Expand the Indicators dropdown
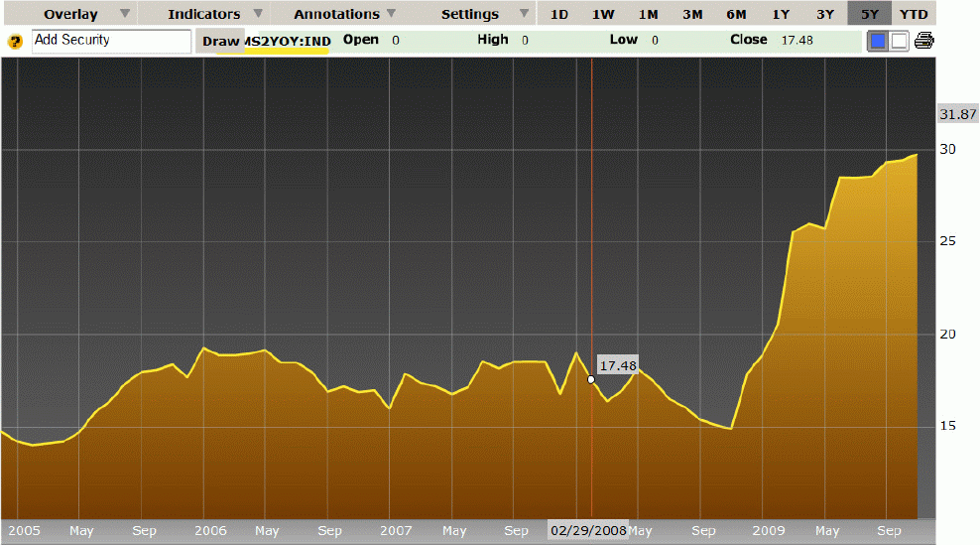The width and height of the screenshot is (980, 545). coord(215,14)
